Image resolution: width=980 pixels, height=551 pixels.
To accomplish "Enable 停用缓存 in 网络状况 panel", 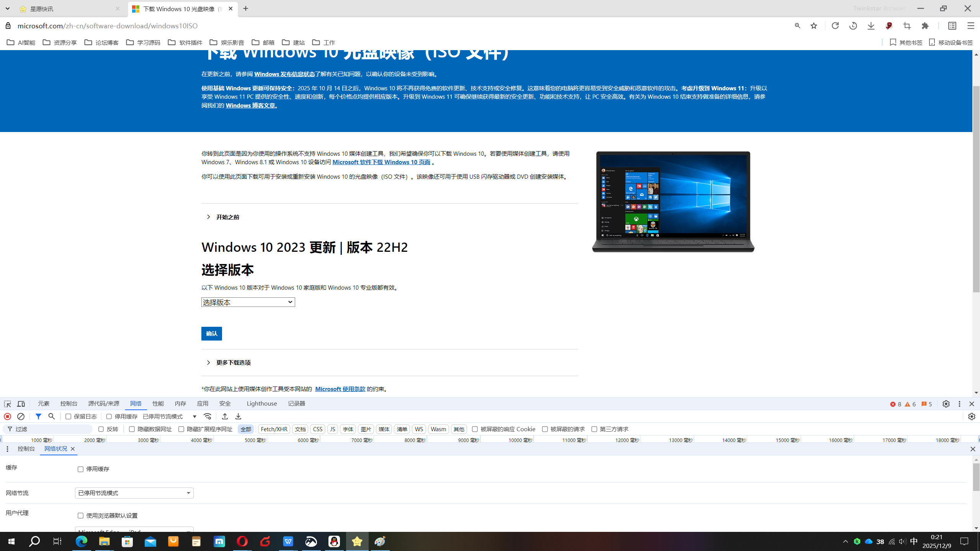I will (80, 469).
